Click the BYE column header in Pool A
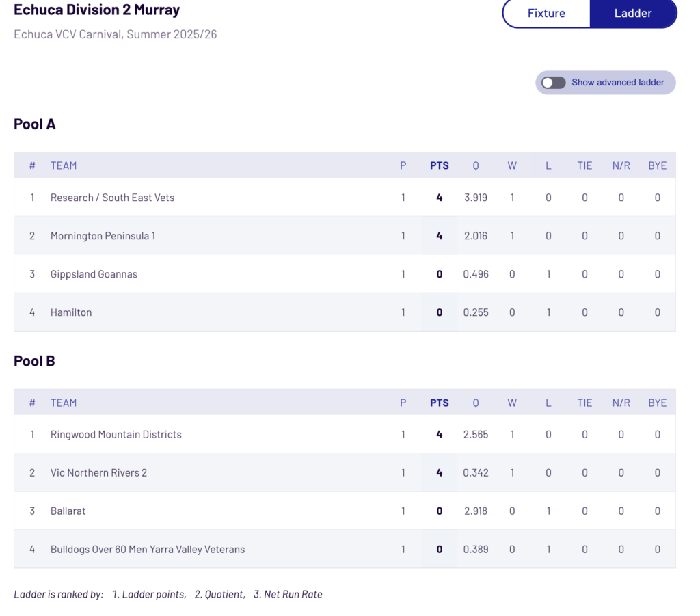Screen dimensions: 700x616 (657, 165)
